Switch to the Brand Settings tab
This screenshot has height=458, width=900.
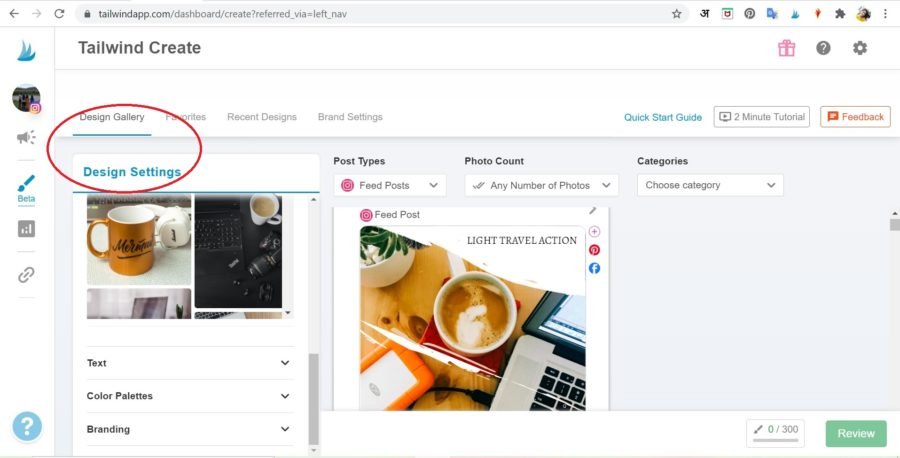pyautogui.click(x=350, y=117)
